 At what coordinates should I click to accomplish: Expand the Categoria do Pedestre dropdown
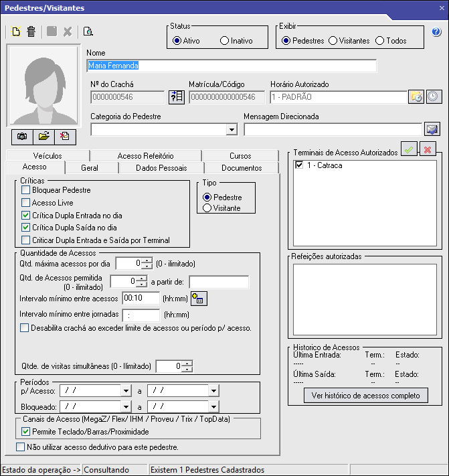coord(232,130)
